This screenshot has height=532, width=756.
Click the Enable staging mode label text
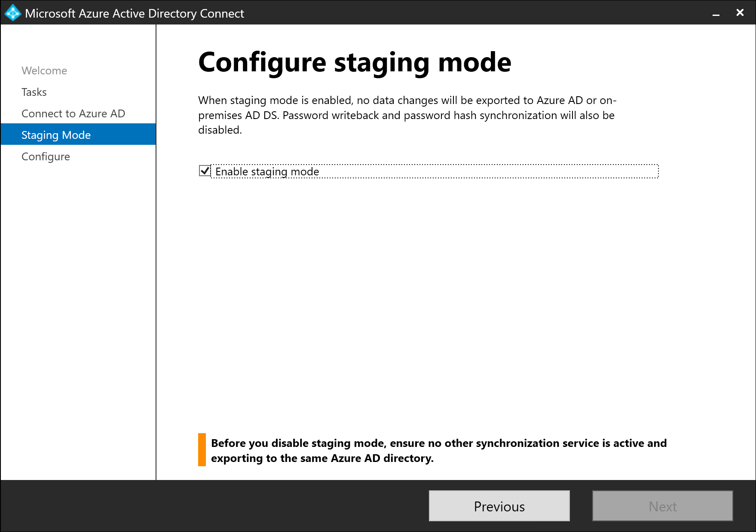267,172
